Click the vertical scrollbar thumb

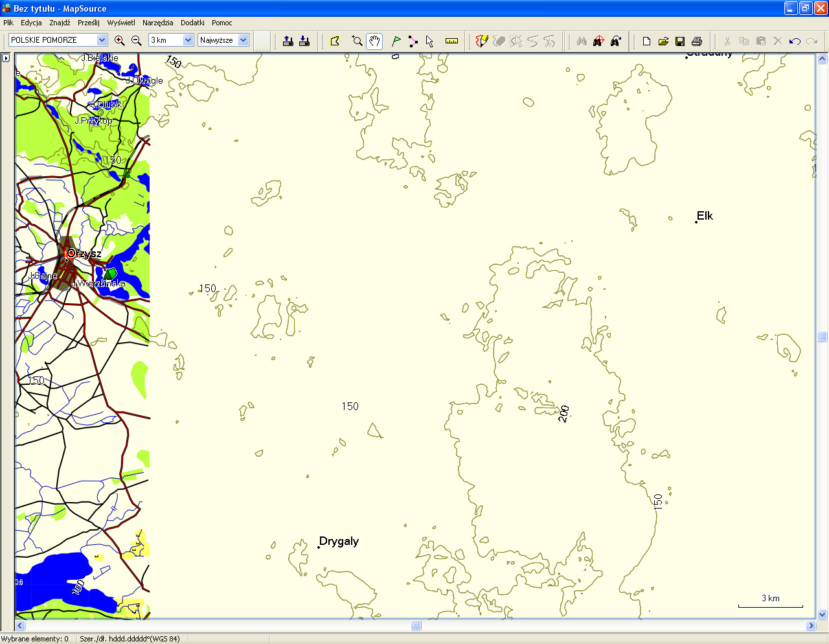pyautogui.click(x=822, y=336)
